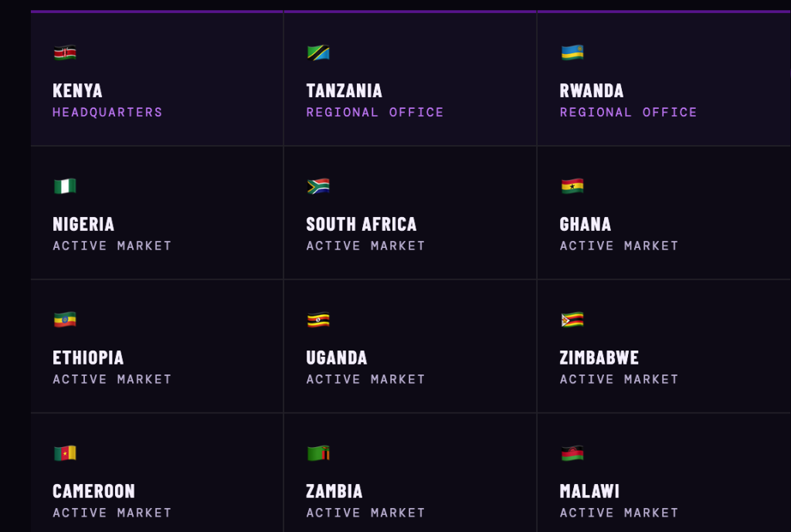Select the KENYA country name
The height and width of the screenshot is (532, 791).
coord(77,91)
